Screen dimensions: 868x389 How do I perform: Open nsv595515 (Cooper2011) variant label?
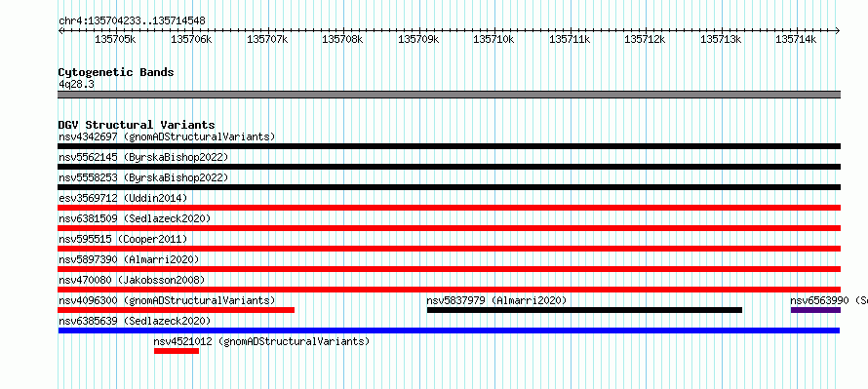coord(123,239)
